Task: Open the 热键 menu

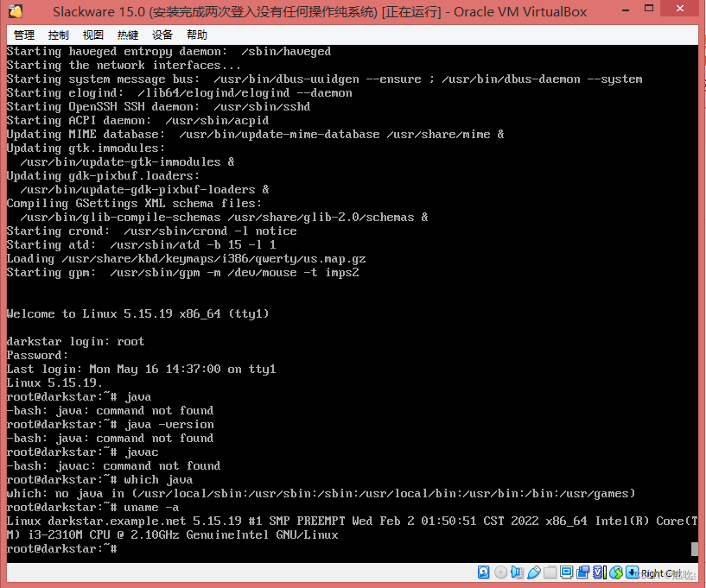Action: (x=126, y=35)
